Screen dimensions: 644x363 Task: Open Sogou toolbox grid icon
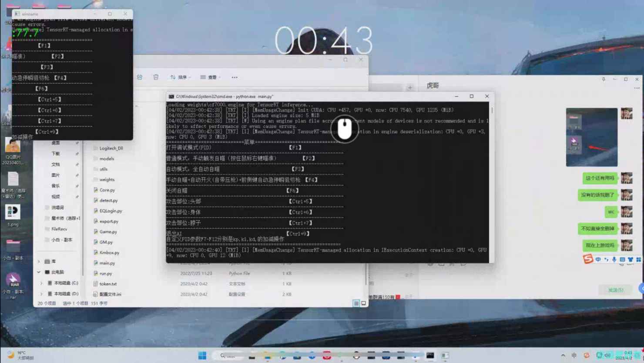click(638, 259)
